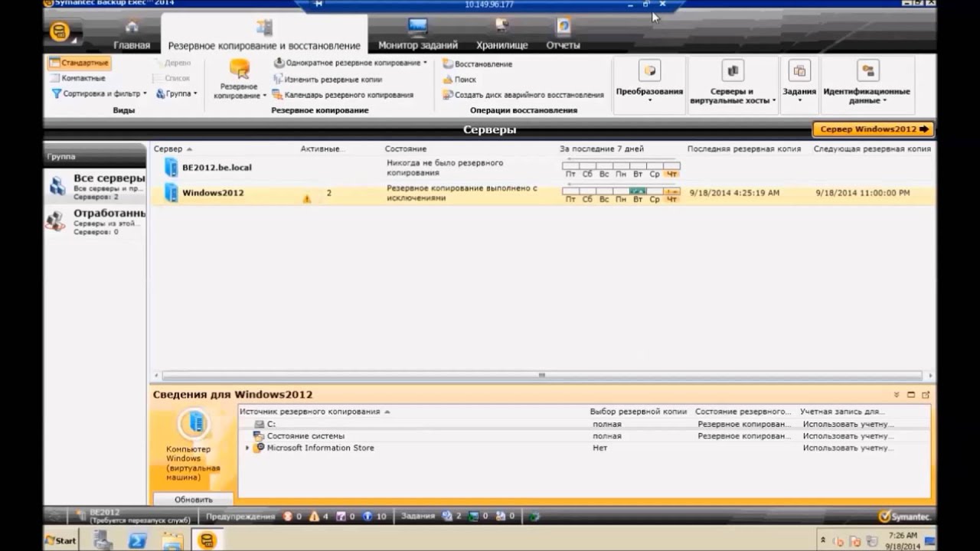Click the Сервер Windows2012 button
The width and height of the screenshot is (980, 551).
(x=873, y=129)
